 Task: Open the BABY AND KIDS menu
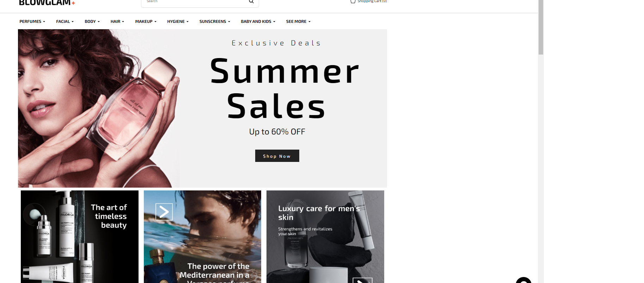pos(258,21)
